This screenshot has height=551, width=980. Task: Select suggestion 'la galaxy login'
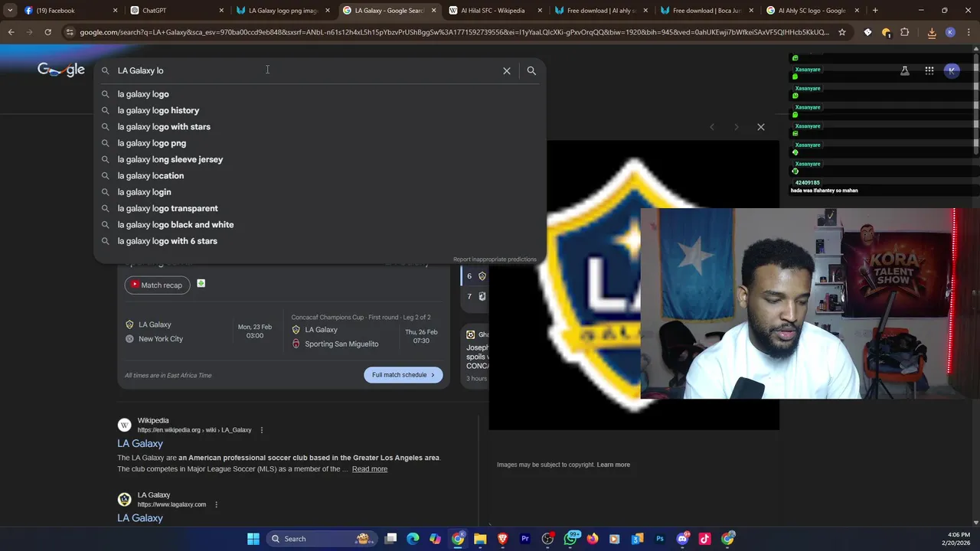pyautogui.click(x=320, y=192)
